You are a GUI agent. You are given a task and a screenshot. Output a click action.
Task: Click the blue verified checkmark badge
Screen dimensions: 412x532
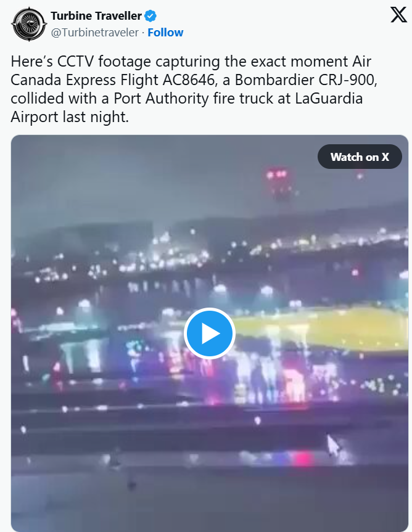coord(150,16)
